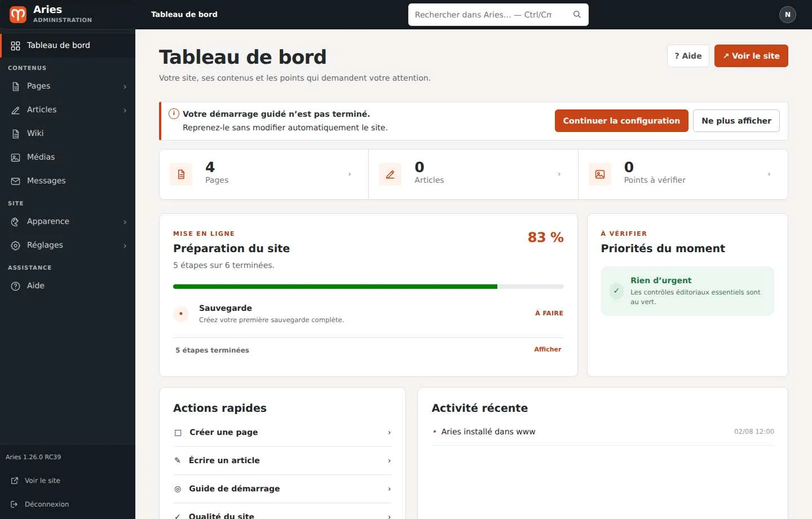Viewport: 812px width, 519px height.
Task: Click the Apparence palette icon in sidebar
Action: [16, 222]
